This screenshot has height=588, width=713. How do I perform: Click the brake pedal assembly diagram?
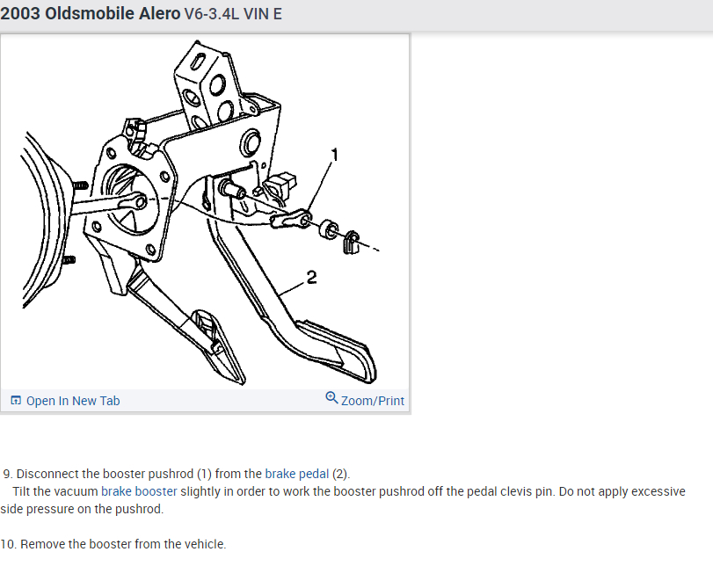tap(205, 212)
